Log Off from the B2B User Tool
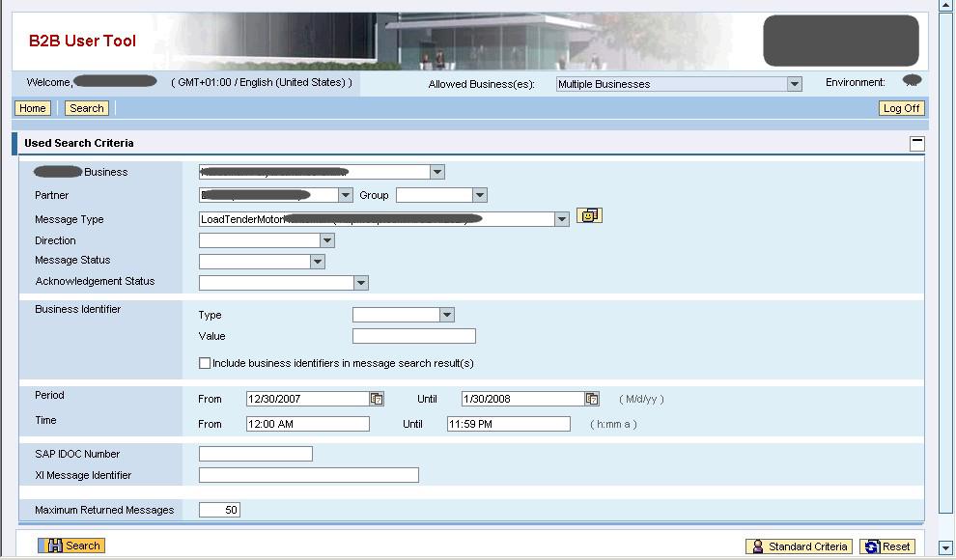Viewport: 956px width, 560px height. [901, 108]
